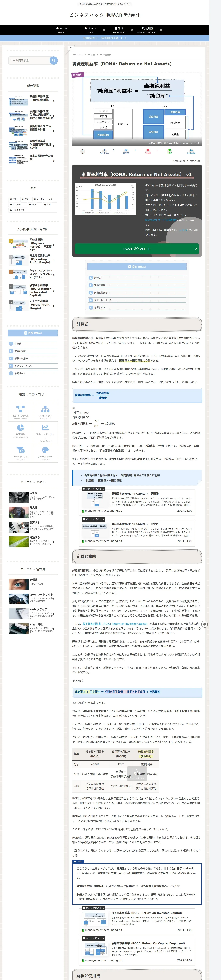This screenshot has width=221, height=980.
Task: Jump to 計算式 in article contents
Action: click(97, 278)
